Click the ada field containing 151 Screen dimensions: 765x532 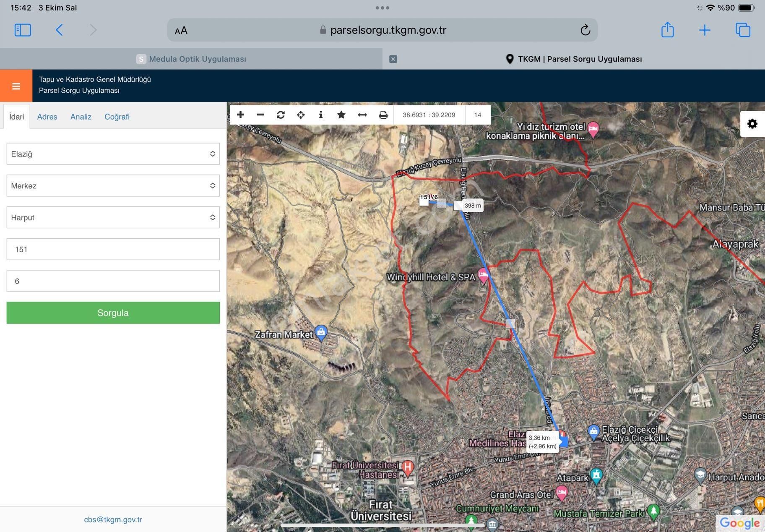coord(113,249)
